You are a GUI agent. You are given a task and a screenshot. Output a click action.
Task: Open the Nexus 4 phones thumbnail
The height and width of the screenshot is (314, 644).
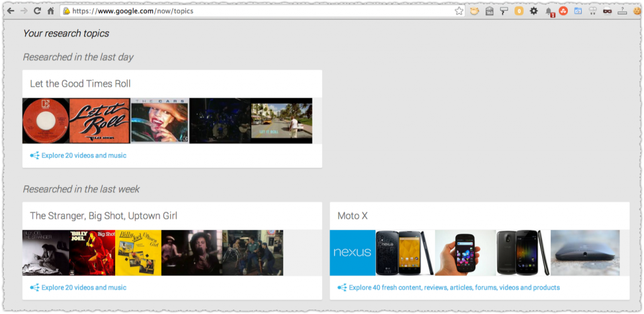[x=405, y=253]
